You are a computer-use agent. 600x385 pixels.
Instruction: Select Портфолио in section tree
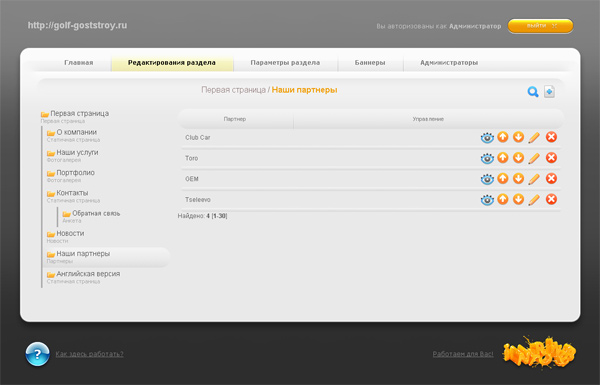tap(75, 173)
